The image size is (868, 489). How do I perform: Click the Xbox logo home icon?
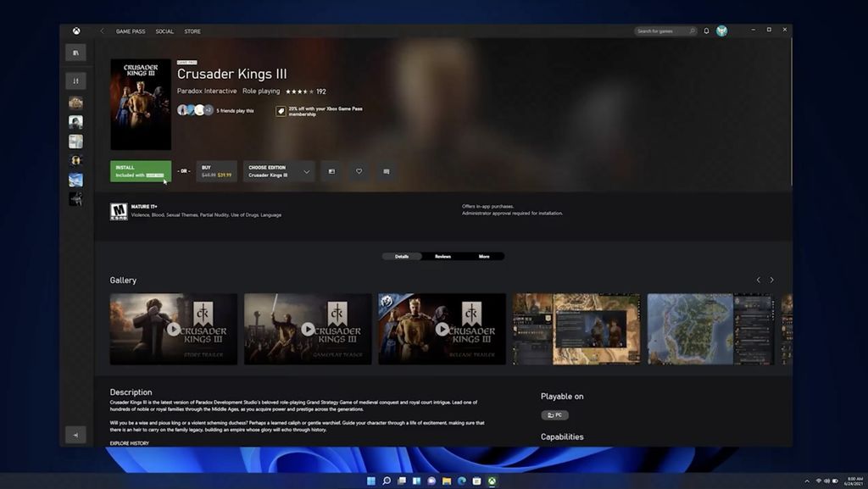click(x=75, y=31)
